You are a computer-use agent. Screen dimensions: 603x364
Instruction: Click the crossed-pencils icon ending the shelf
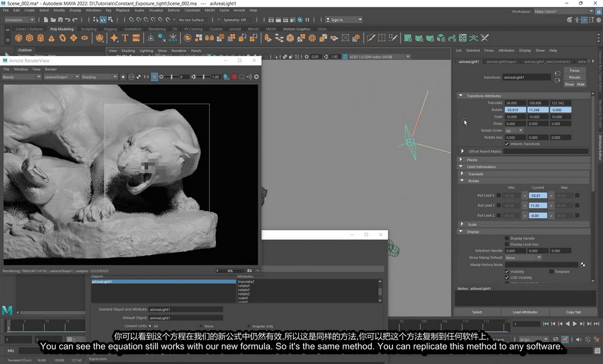click(485, 38)
